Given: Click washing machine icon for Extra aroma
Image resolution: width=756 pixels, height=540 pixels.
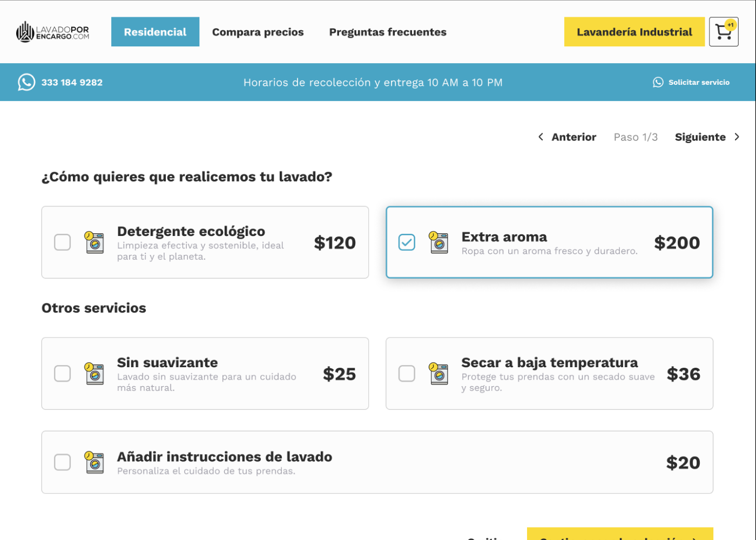Looking at the screenshot, I should point(438,242).
